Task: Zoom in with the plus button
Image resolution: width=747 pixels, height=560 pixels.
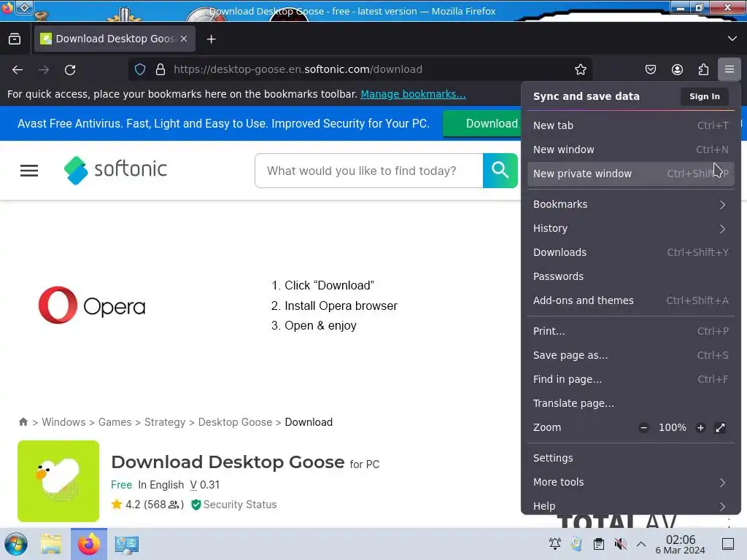Action: (700, 427)
